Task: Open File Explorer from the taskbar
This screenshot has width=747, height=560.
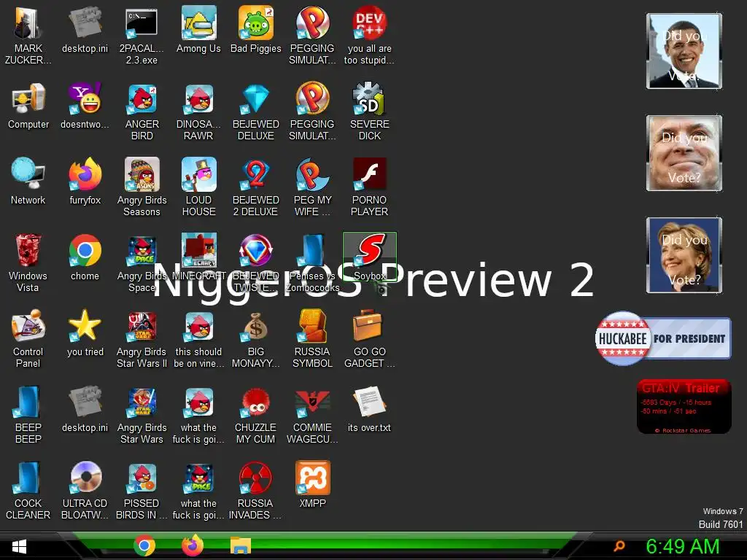Action: 241,545
